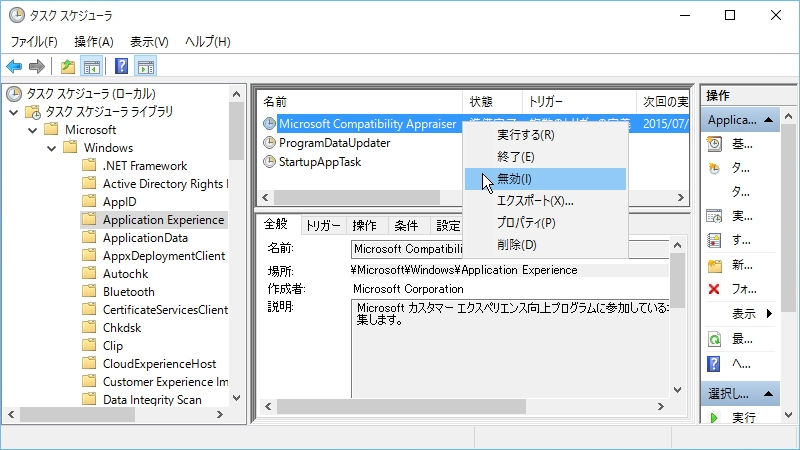The image size is (800, 450).
Task: Collapse the 選択し... actions section
Action: pos(768,394)
